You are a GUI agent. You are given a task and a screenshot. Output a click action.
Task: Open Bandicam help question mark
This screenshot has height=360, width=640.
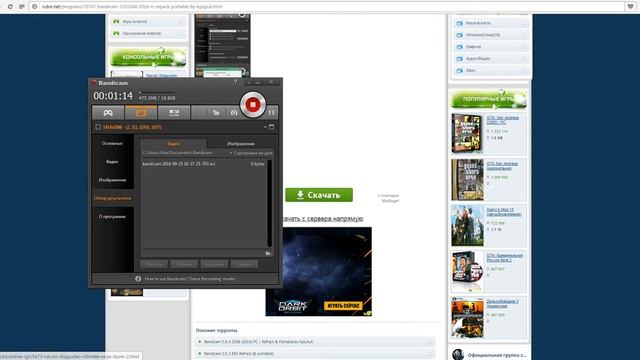tap(235, 82)
